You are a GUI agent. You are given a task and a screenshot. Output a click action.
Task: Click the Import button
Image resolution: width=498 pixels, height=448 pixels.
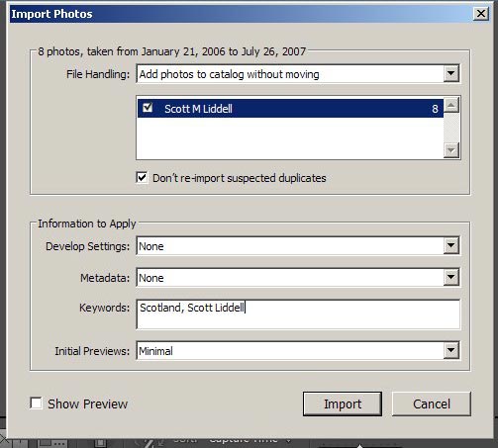click(x=343, y=403)
